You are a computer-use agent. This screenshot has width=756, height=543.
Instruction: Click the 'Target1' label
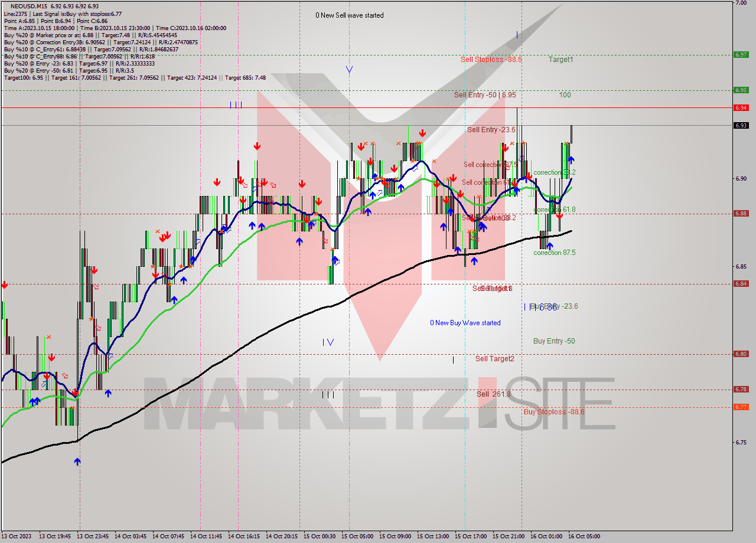tap(561, 60)
